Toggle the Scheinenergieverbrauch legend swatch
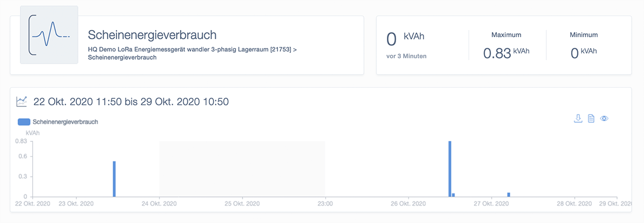The width and height of the screenshot is (644, 223). pos(24,122)
